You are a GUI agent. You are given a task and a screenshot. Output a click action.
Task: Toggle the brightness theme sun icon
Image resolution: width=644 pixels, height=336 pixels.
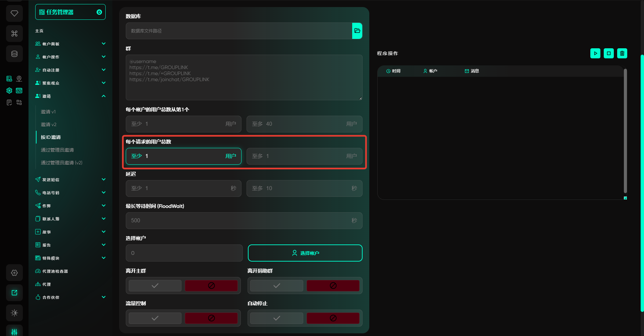pos(14,313)
